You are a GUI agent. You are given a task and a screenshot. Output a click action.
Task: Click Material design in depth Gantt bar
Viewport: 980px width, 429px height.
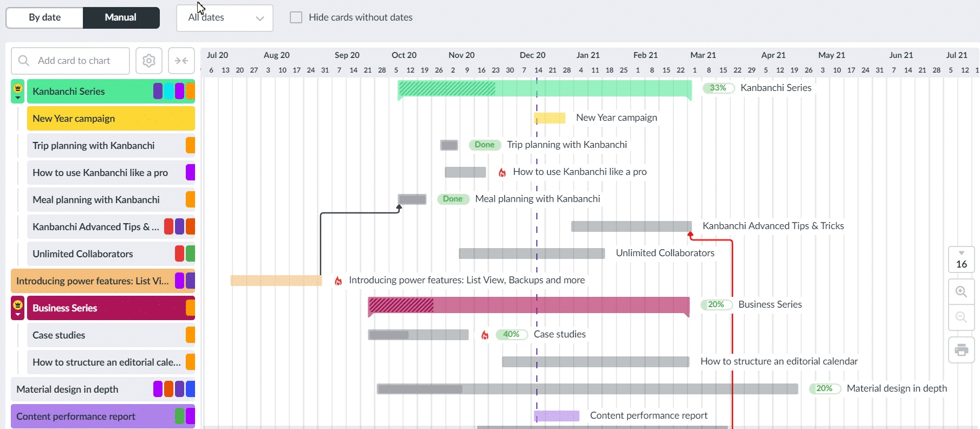588,389
